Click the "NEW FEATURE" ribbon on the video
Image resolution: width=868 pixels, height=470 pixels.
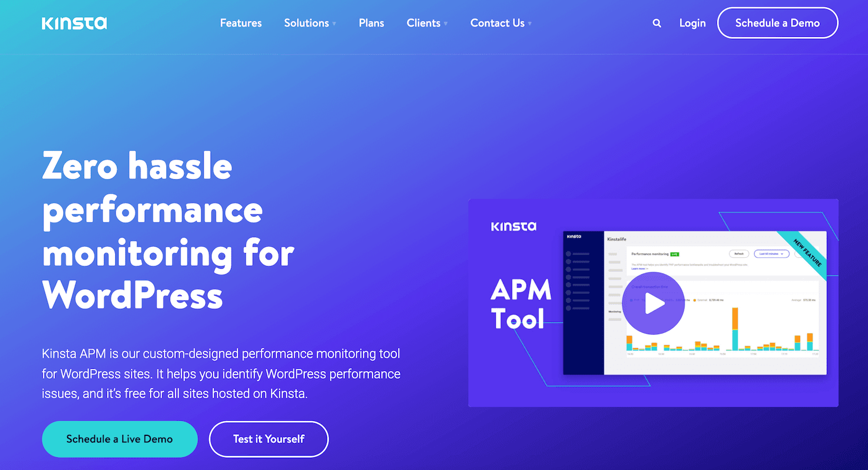807,253
